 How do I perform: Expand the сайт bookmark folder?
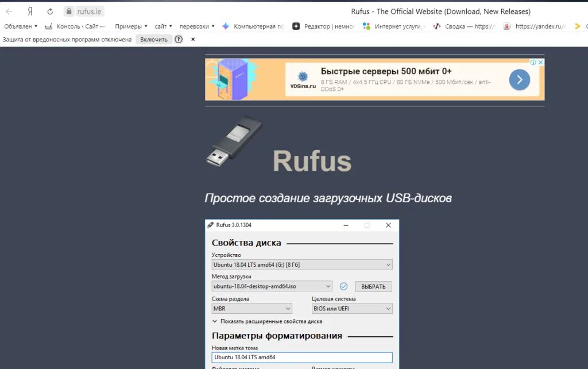tap(163, 26)
